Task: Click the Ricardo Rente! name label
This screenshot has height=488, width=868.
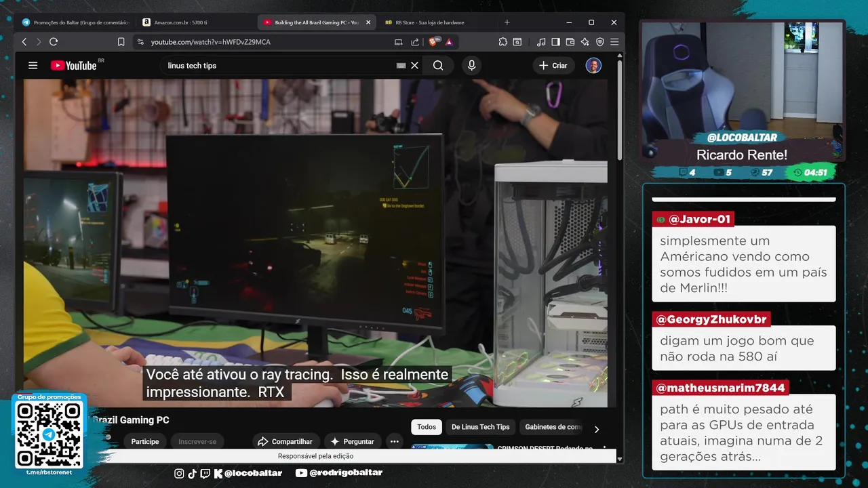Action: point(742,155)
